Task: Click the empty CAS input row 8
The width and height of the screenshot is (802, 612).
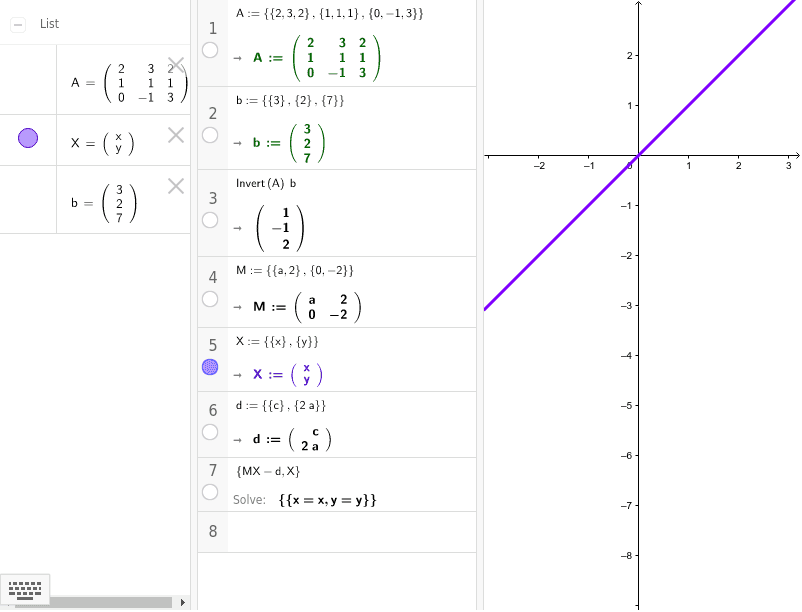Action: click(x=352, y=532)
